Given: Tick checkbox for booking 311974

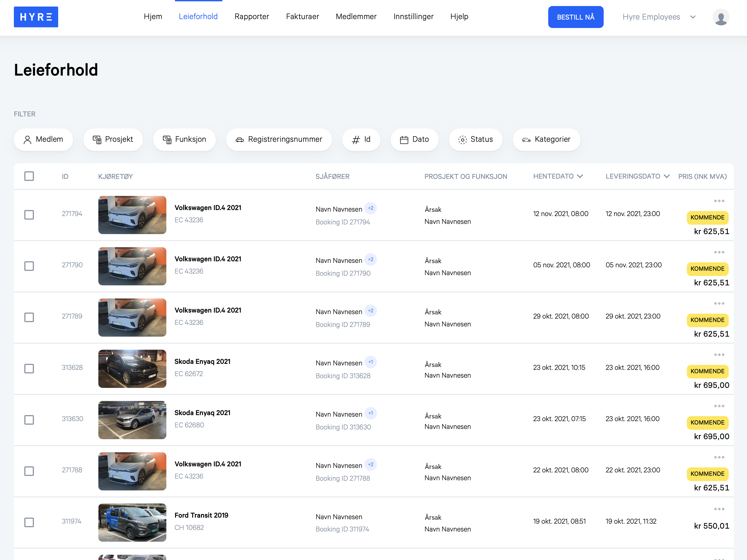Looking at the screenshot, I should click(29, 523).
